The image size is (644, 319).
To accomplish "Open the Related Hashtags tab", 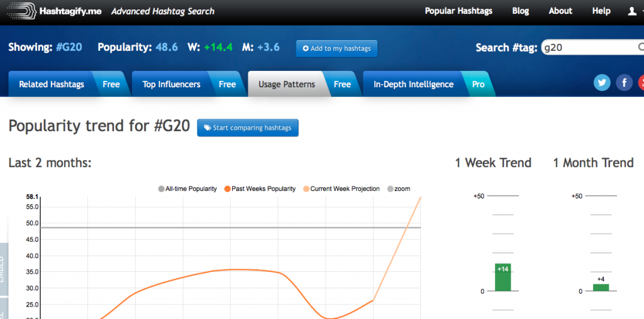I will 52,84.
